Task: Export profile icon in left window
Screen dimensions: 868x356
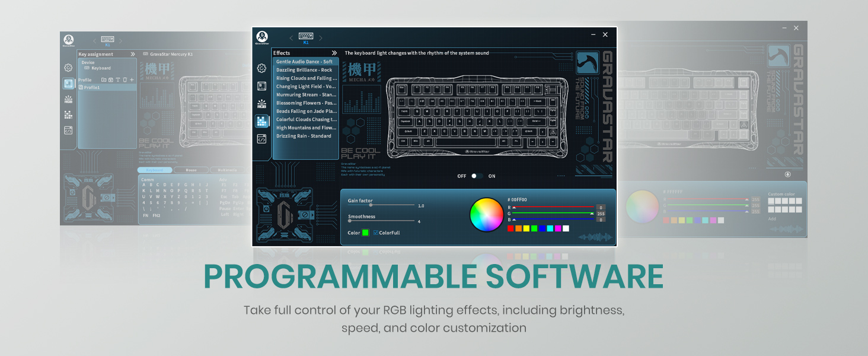Action: point(111,80)
